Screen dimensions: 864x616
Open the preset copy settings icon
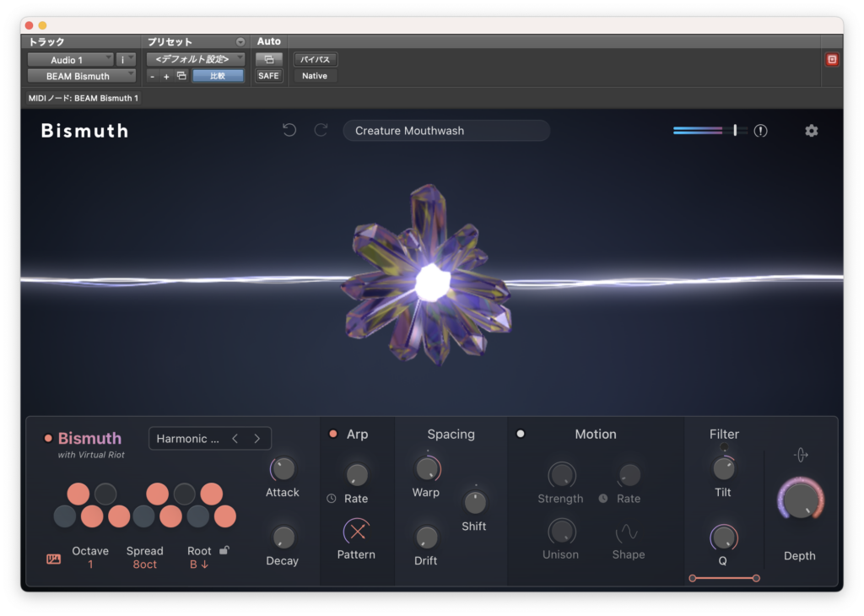181,75
